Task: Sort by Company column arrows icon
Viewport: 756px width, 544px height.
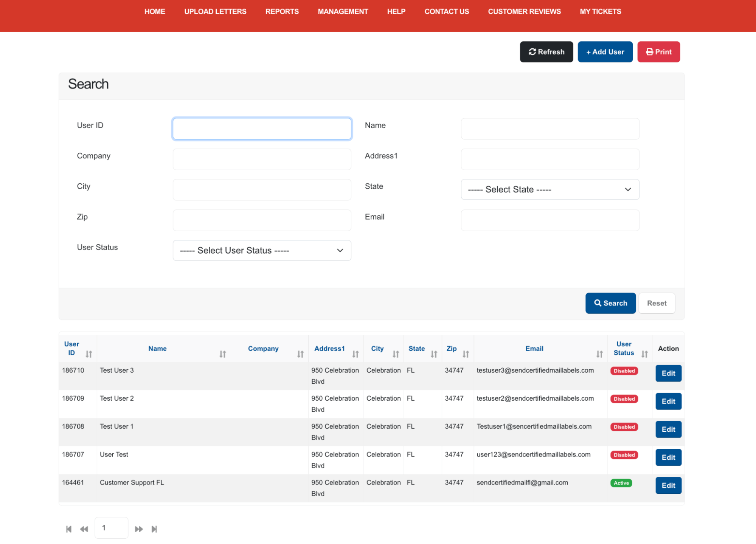Action: click(300, 354)
